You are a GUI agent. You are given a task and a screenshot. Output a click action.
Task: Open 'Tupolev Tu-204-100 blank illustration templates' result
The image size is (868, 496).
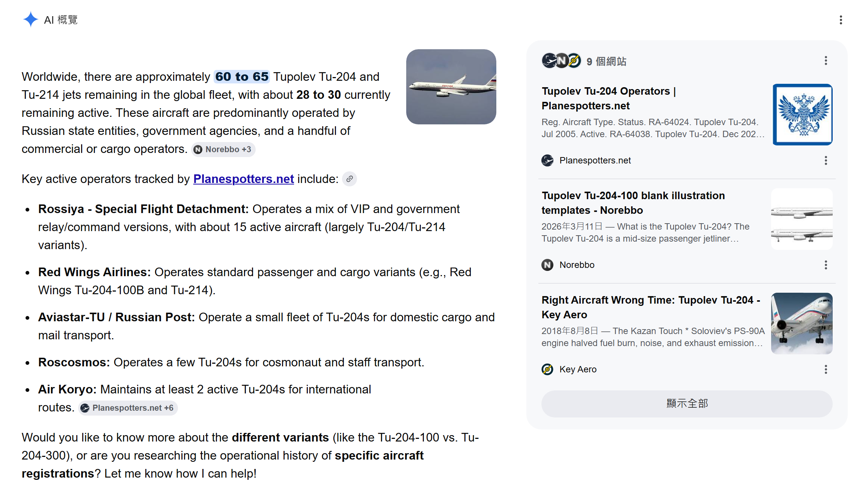(633, 203)
